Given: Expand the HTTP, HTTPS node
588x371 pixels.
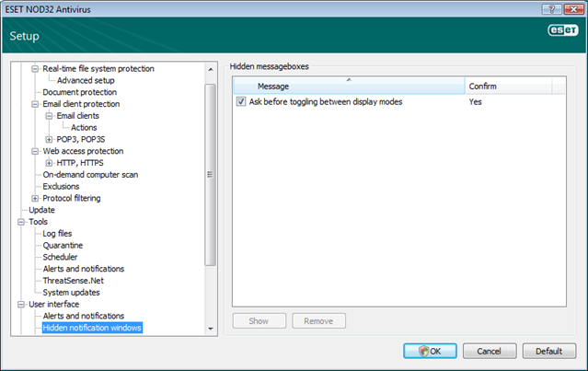Looking at the screenshot, I should pos(49,163).
